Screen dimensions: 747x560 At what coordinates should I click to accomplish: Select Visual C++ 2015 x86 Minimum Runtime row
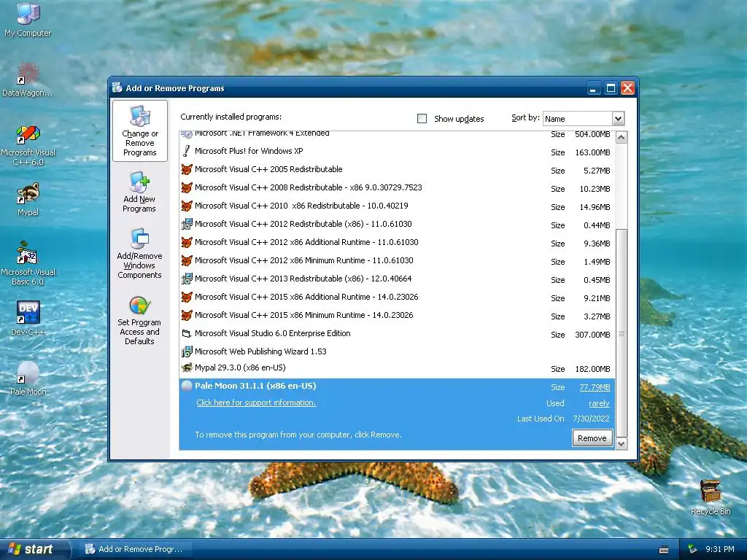coord(398,315)
